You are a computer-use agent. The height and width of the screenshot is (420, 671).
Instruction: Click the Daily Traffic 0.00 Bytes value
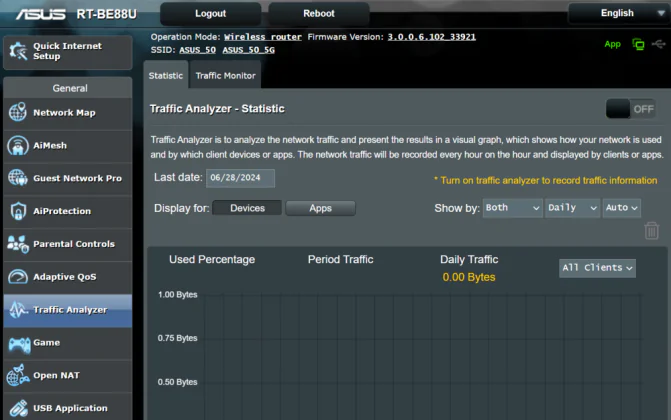(469, 277)
